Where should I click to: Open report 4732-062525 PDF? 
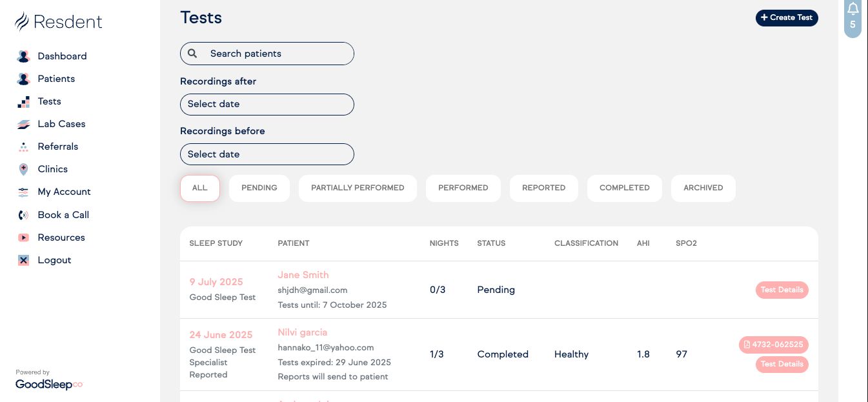coord(773,345)
